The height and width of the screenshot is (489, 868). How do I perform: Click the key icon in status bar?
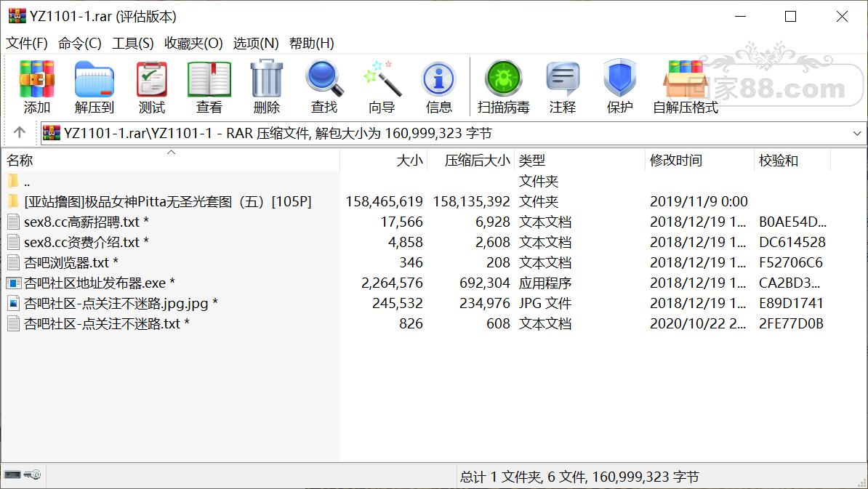(x=33, y=474)
